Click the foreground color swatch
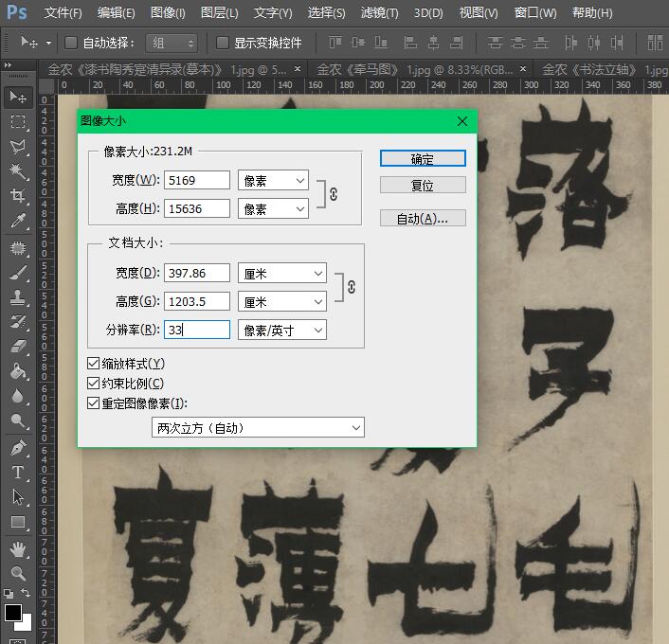This screenshot has height=644, width=669. click(13, 613)
